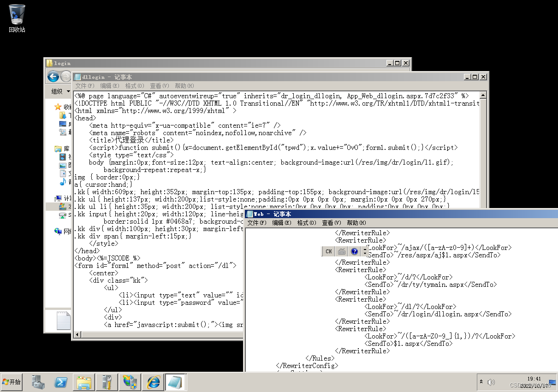Launch Windows PowerShell from the taskbar
558x392 pixels.
pyautogui.click(x=61, y=382)
